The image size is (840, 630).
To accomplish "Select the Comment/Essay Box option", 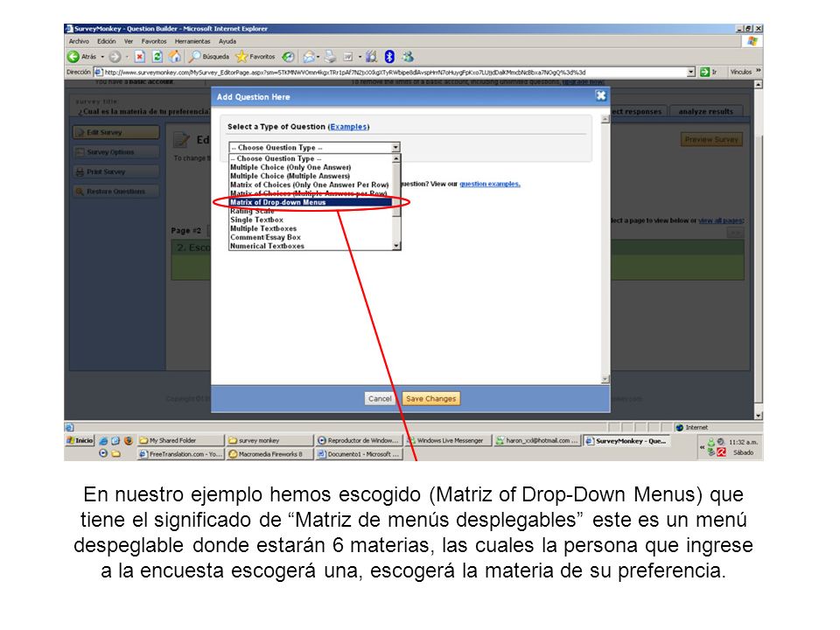I will click(x=265, y=237).
